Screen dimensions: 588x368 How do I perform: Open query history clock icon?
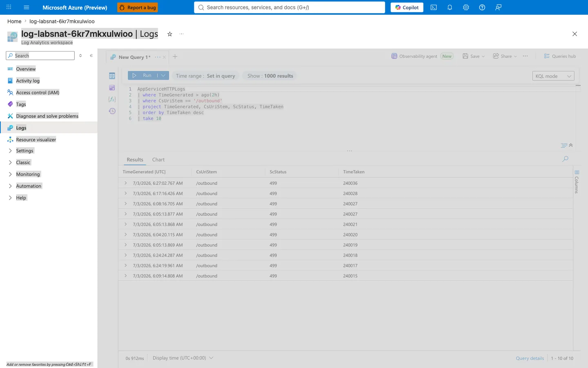point(112,111)
